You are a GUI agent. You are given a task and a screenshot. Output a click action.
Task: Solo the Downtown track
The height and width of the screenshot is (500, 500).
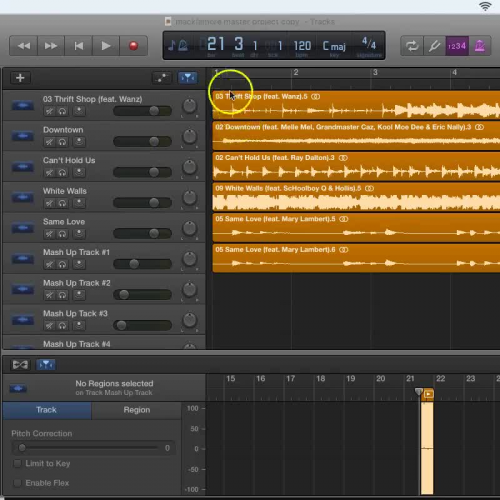[x=62, y=142]
